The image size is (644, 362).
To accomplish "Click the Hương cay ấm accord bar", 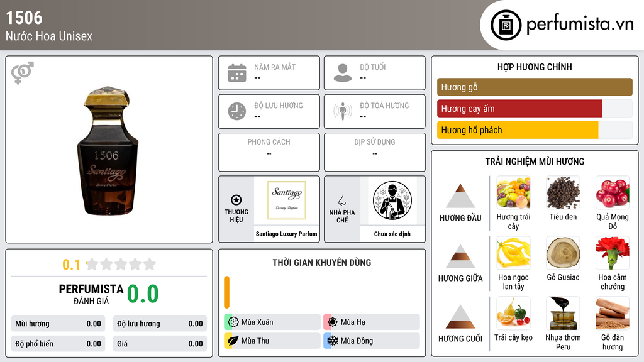I will (x=535, y=108).
